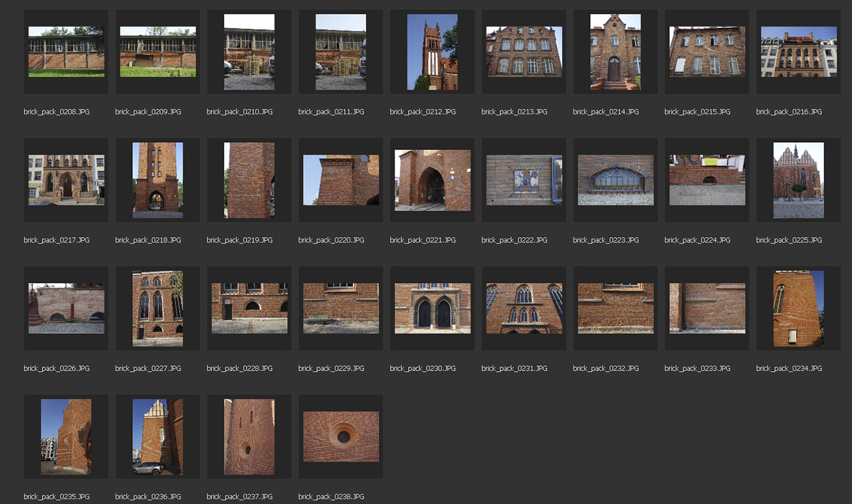Select the brick_pack_0233.JPG name label
The height and width of the screenshot is (504, 852).
click(698, 368)
